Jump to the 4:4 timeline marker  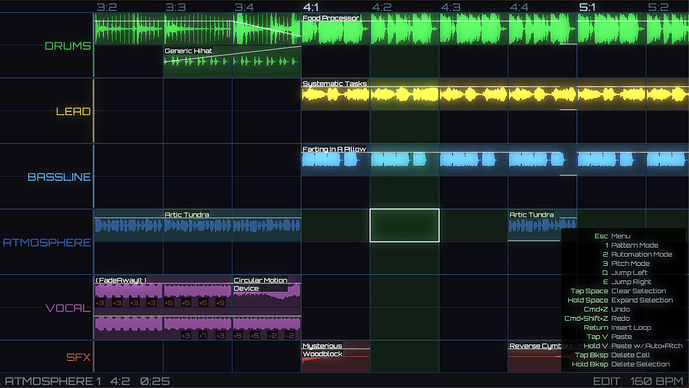(x=519, y=7)
